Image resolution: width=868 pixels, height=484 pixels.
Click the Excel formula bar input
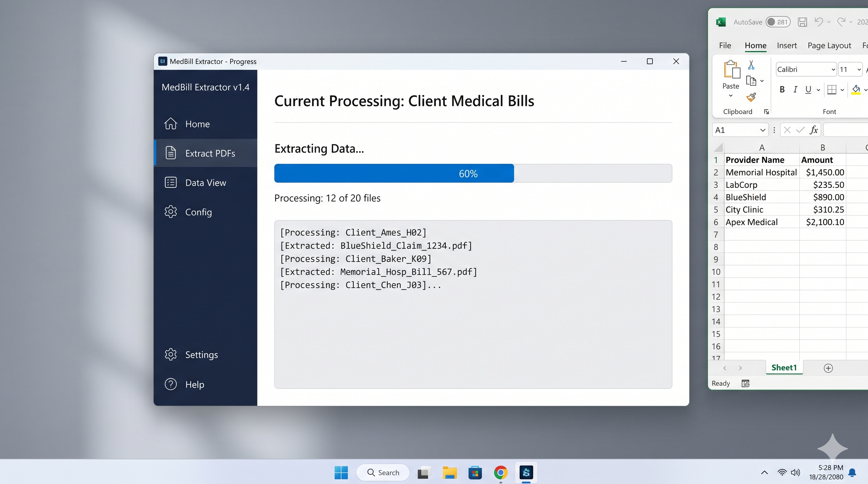(846, 130)
